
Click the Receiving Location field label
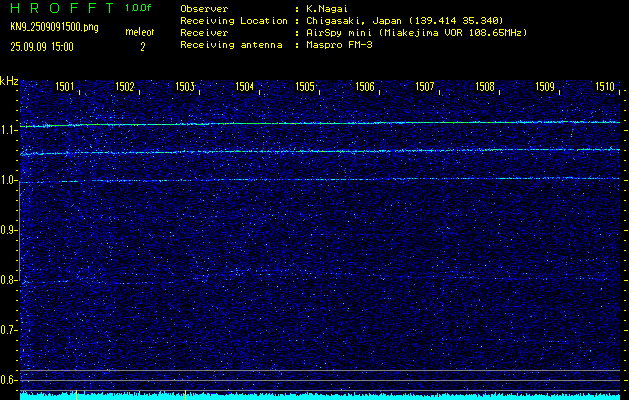pyautogui.click(x=234, y=21)
